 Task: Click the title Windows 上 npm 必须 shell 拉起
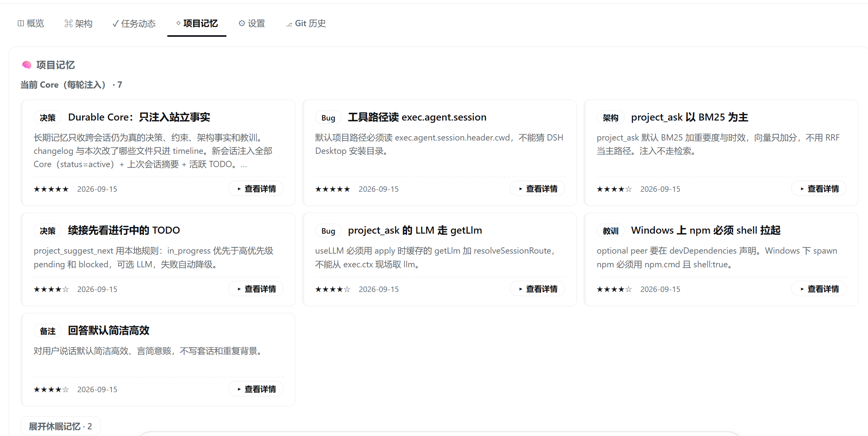click(706, 230)
